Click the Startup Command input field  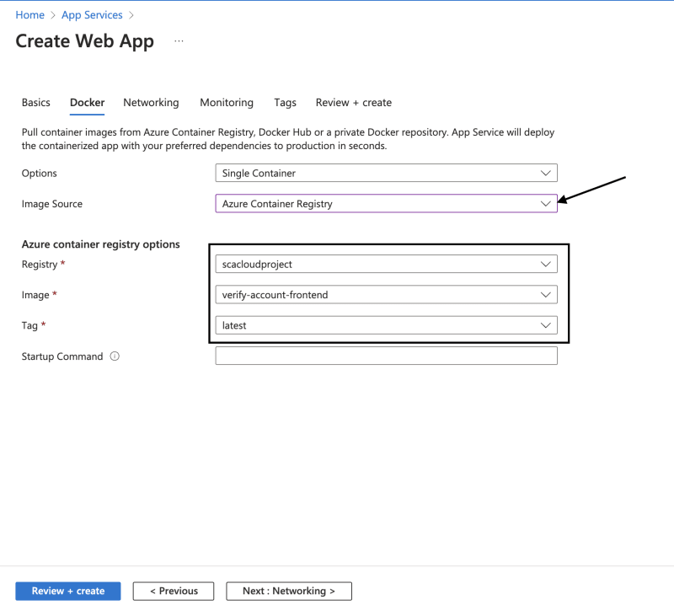tap(387, 356)
